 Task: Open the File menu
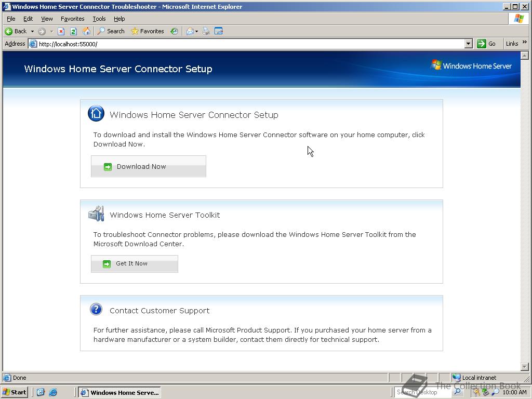pos(11,19)
